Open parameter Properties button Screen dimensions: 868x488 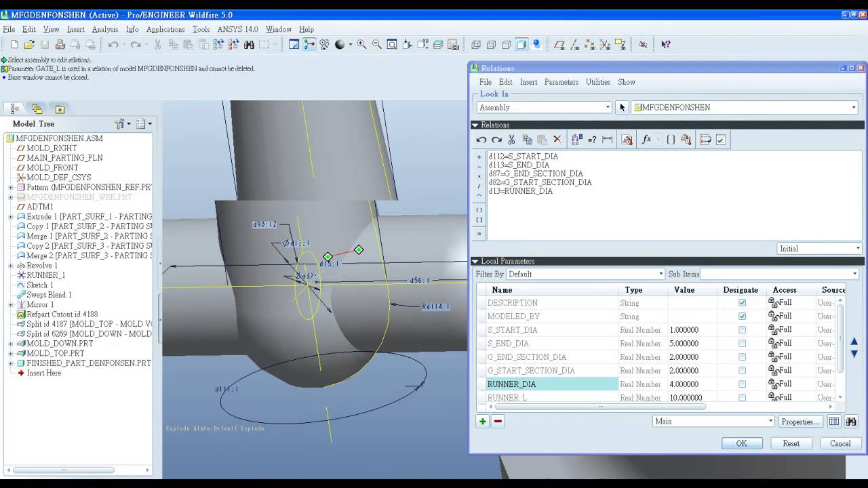[x=800, y=422]
